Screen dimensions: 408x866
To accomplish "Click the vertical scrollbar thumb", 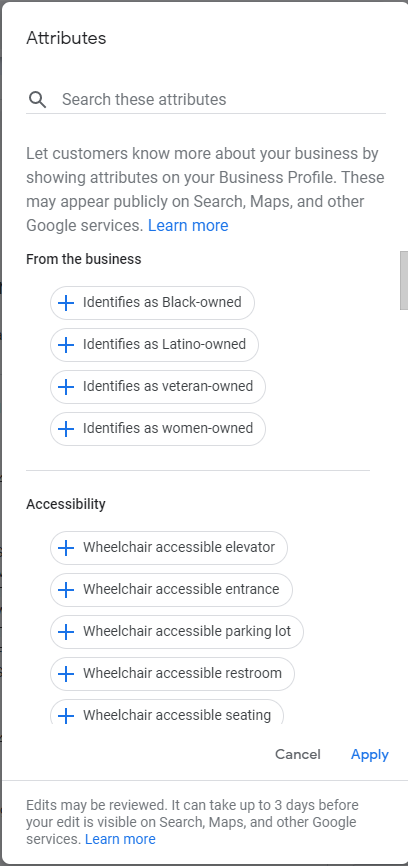I will 404,281.
